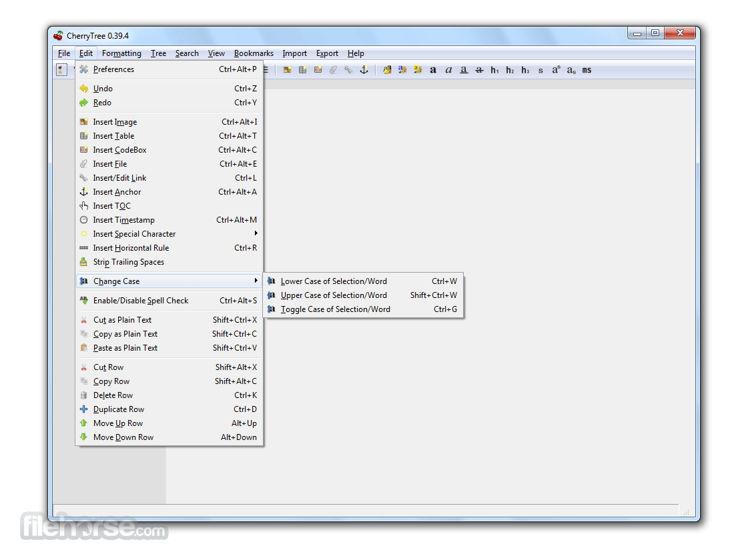Screen dimensions: 748x560
Task: Expand Insert Special Character submenu
Action: click(x=169, y=234)
